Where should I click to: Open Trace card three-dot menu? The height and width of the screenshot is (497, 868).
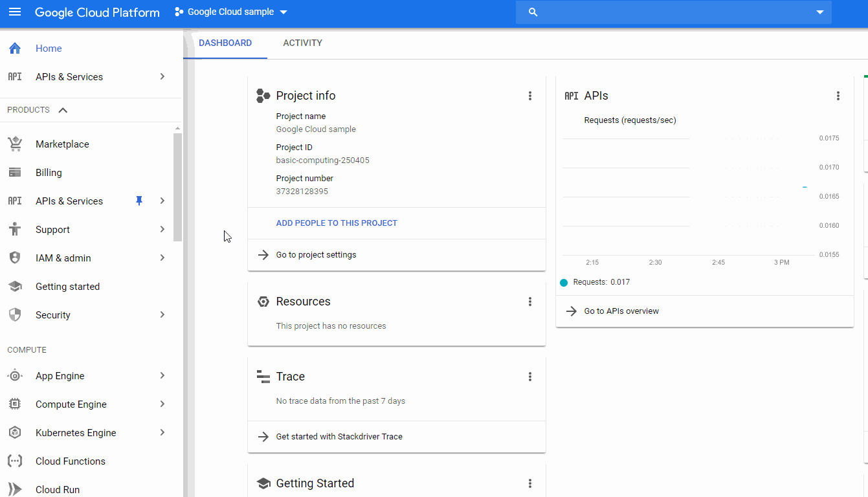coord(529,377)
